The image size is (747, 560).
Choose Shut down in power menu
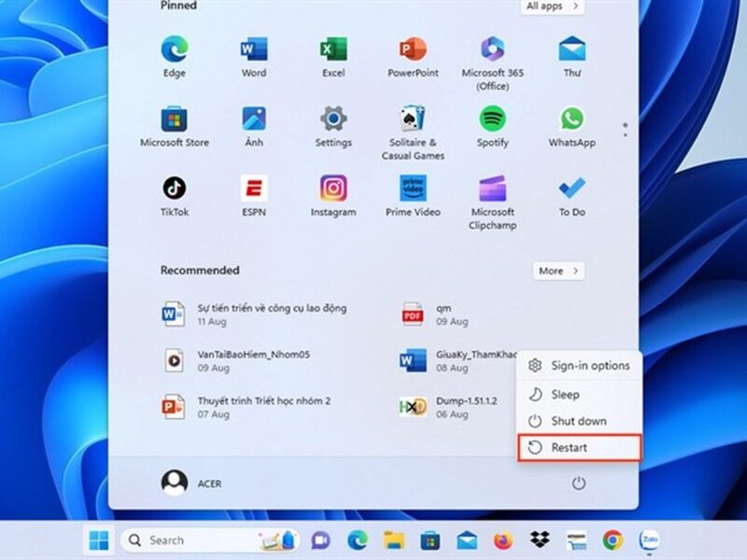(x=579, y=421)
